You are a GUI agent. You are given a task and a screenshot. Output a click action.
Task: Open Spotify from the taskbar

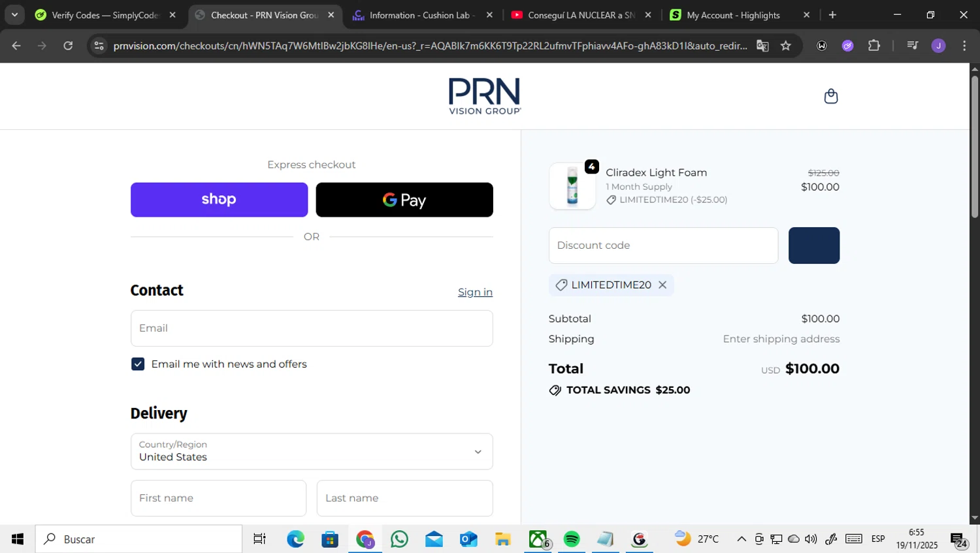tap(572, 539)
